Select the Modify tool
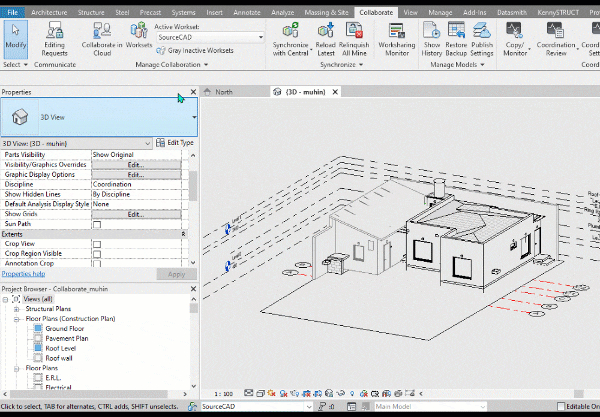Viewport: 600px width, 417px height. 15,39
